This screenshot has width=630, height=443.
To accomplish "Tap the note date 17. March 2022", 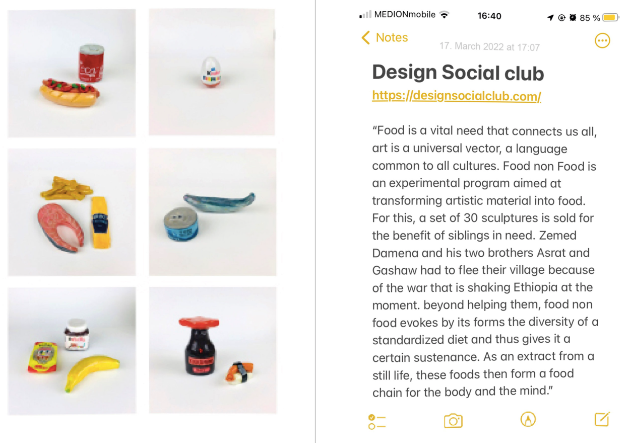I will (490, 47).
